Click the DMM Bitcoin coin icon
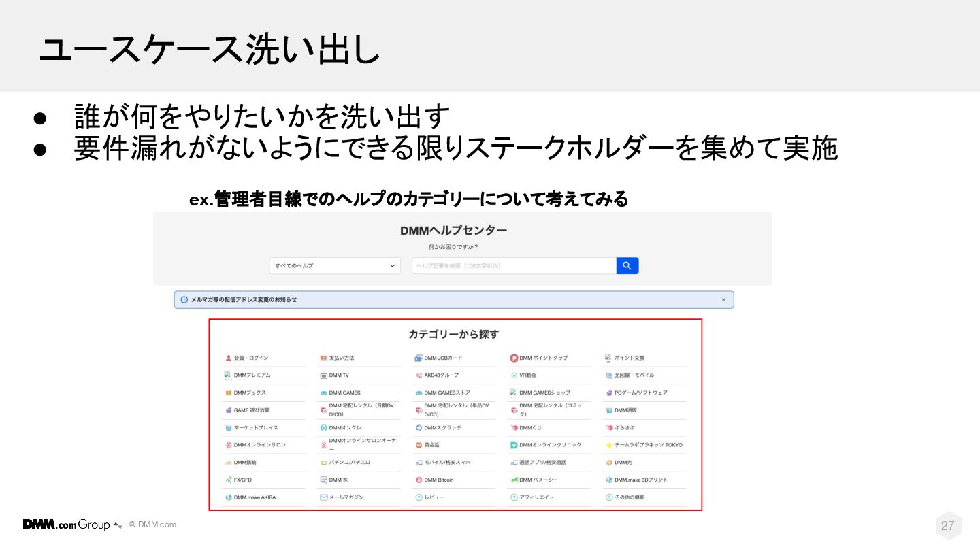 [x=419, y=480]
